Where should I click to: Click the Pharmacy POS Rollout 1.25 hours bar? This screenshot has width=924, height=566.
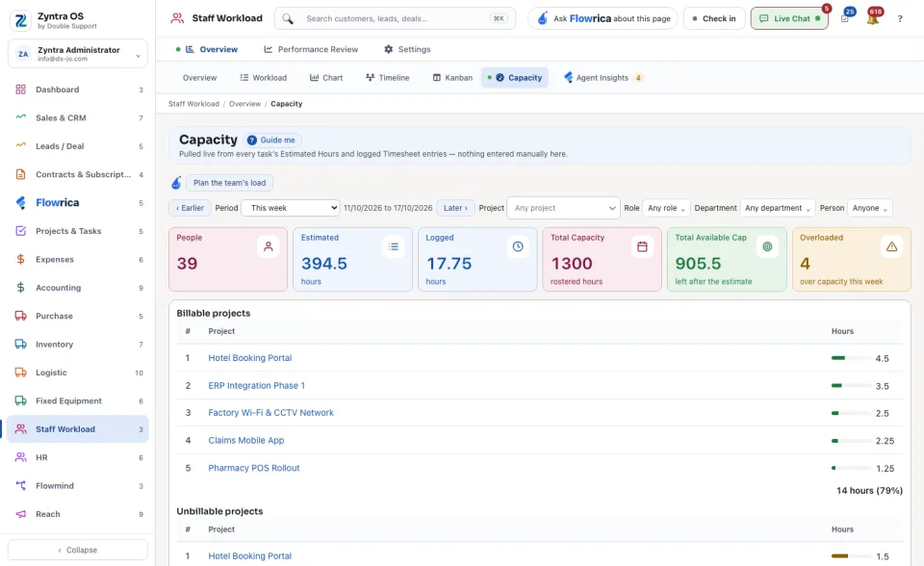point(851,468)
